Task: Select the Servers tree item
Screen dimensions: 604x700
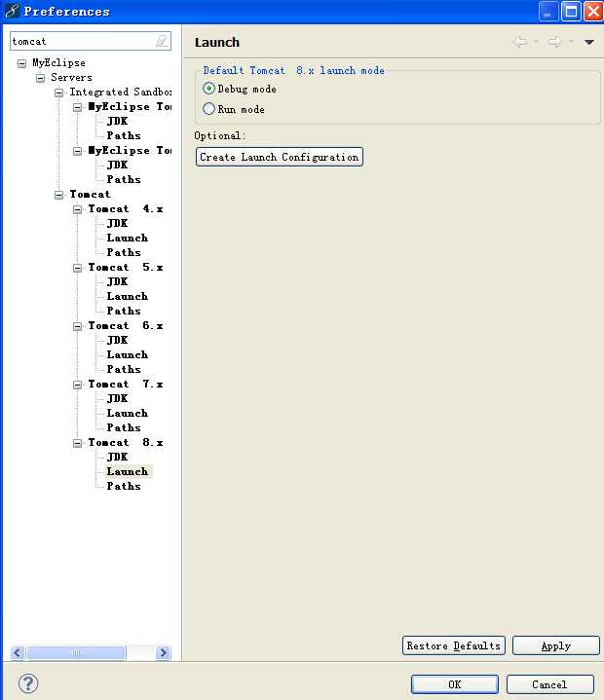Action: point(71,77)
